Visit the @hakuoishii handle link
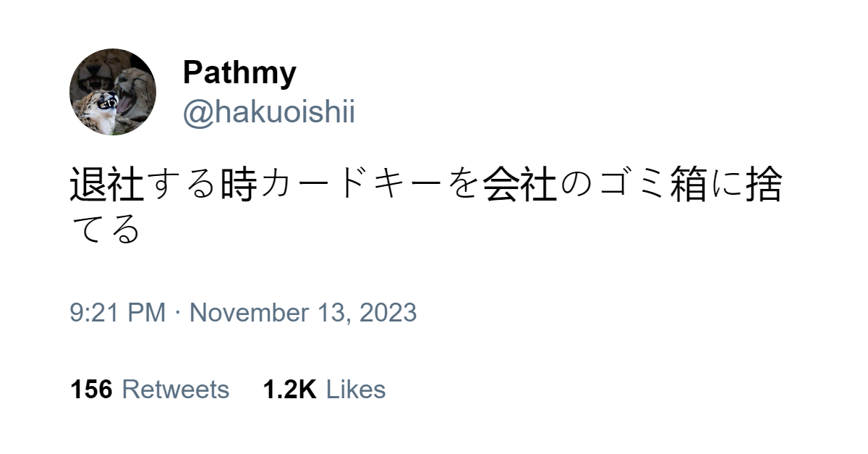Viewport: 868px width, 454px height. click(x=269, y=114)
